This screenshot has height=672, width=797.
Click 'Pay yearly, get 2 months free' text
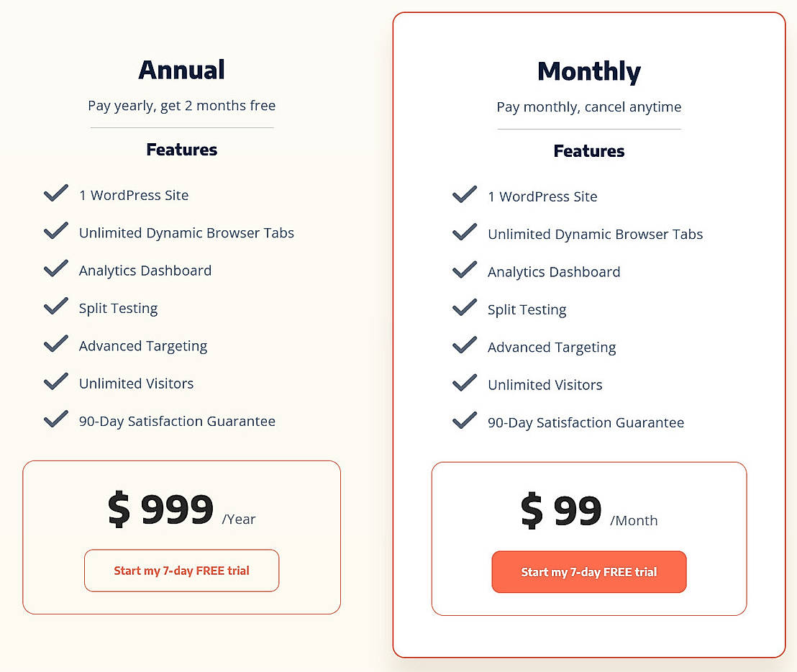pyautogui.click(x=181, y=106)
